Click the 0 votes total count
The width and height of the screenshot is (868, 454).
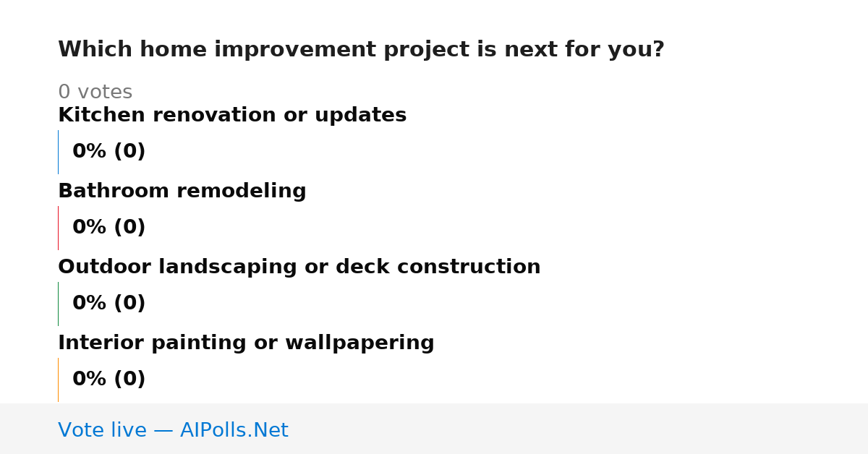95,93
